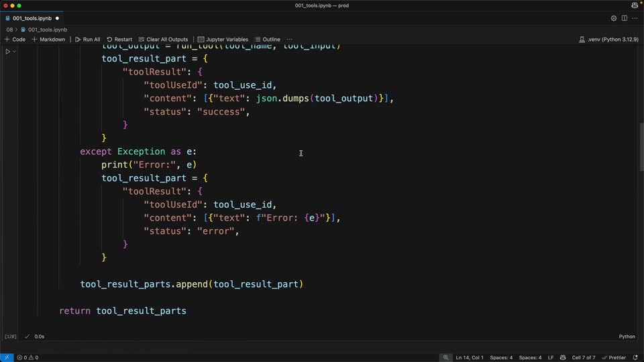The height and width of the screenshot is (362, 644).
Task: Click notebook file icon in breadcrumb
Action: click(x=23, y=29)
